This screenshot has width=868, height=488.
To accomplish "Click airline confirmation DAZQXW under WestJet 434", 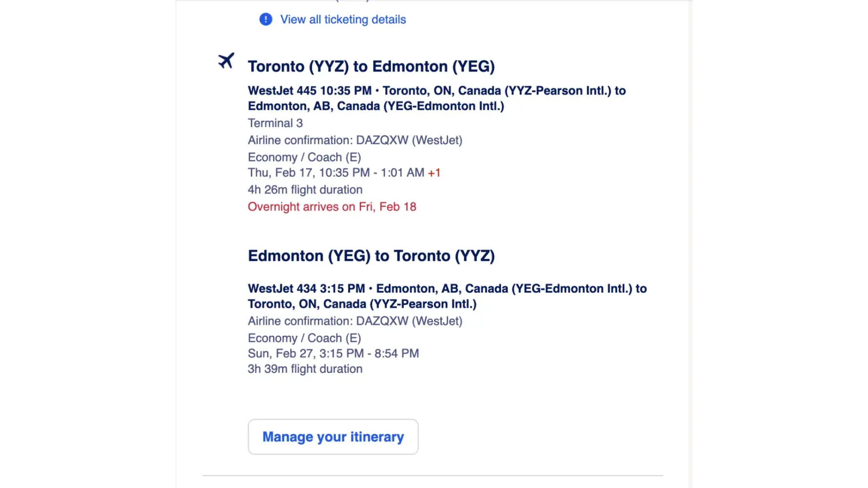I will [355, 321].
